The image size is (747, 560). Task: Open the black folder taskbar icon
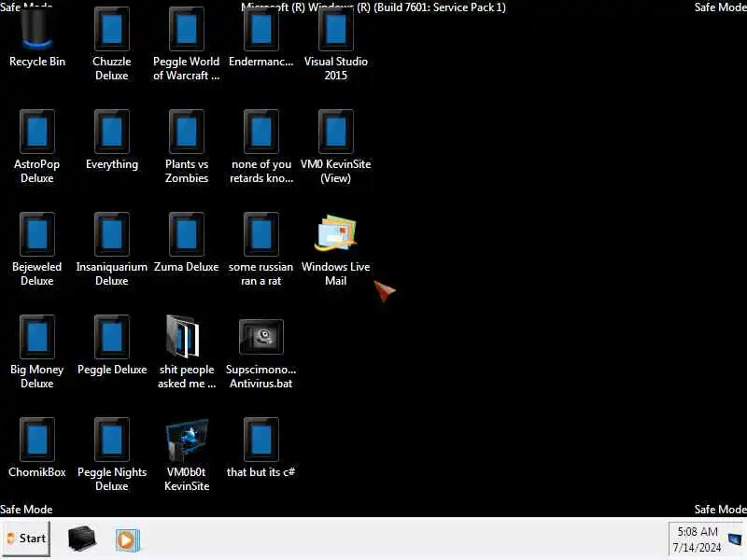[82, 539]
